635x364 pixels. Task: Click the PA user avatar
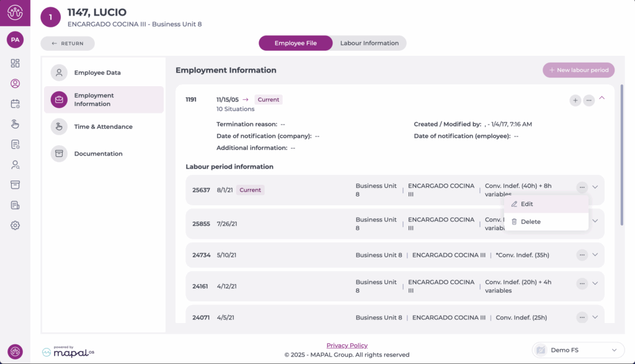coord(15,40)
